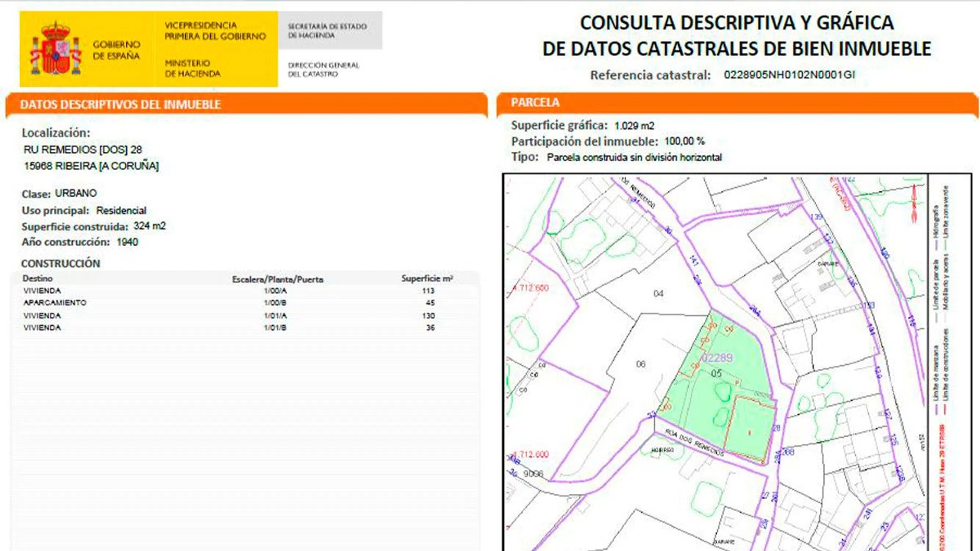
Task: Select the PARCELA section header
Action: 535,103
